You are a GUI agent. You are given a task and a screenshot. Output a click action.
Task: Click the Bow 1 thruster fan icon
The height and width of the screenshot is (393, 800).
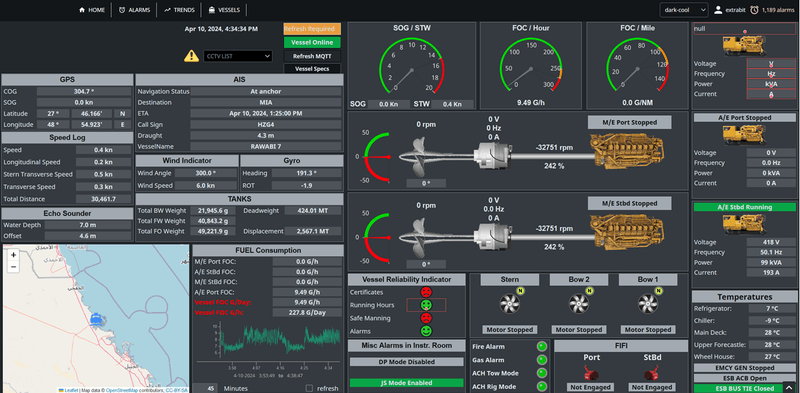tap(648, 304)
